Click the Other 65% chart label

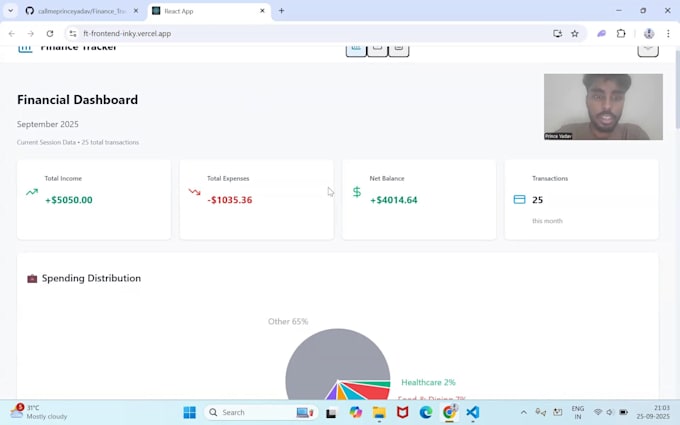coord(288,321)
